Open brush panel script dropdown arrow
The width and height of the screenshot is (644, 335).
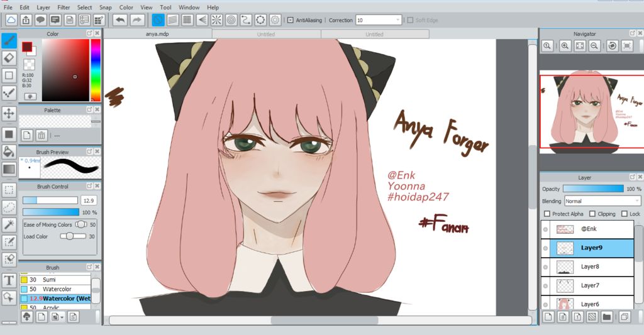(x=62, y=317)
